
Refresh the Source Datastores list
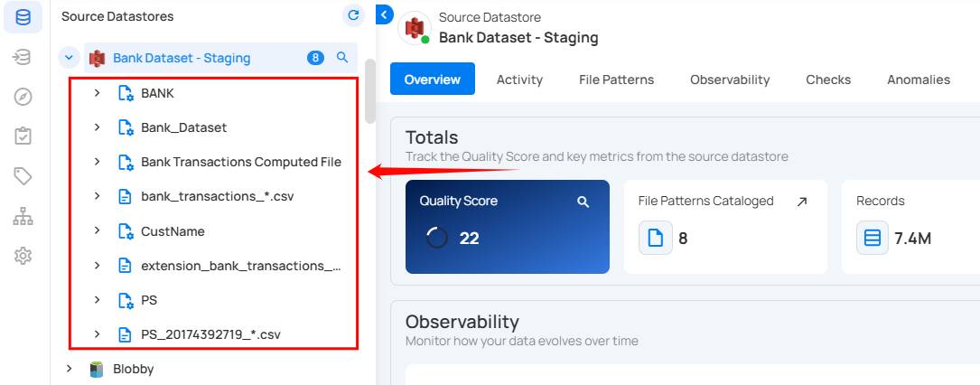pos(353,15)
